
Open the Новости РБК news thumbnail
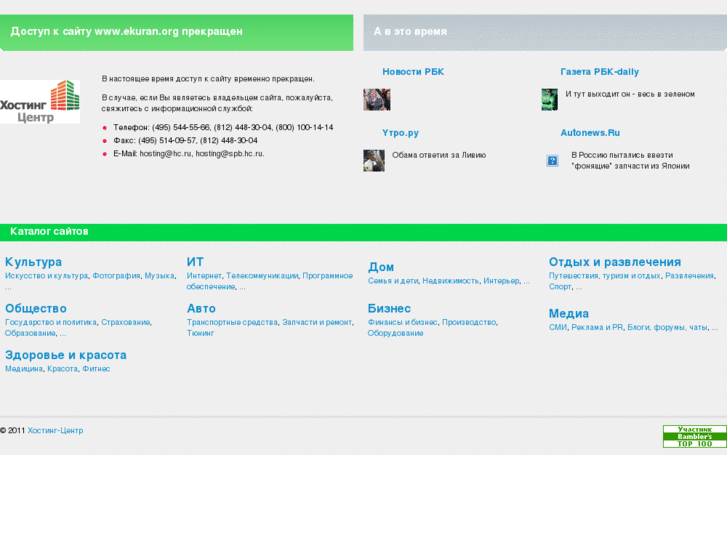click(x=376, y=100)
